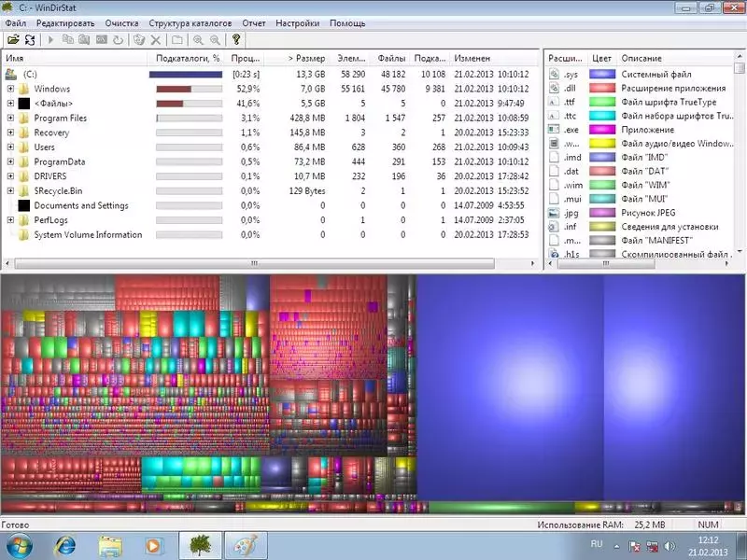Open Windows Media Player from taskbar
This screenshot has width=747, height=560.
click(x=153, y=546)
